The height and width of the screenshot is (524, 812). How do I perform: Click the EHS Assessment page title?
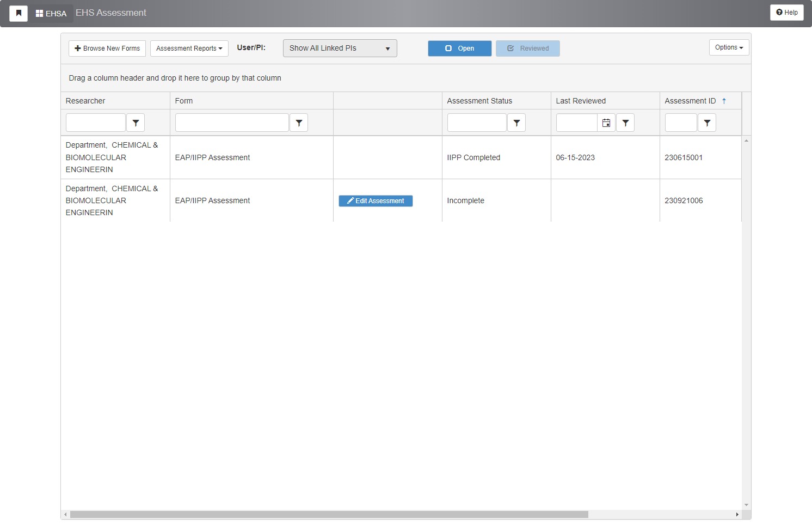[x=111, y=13]
